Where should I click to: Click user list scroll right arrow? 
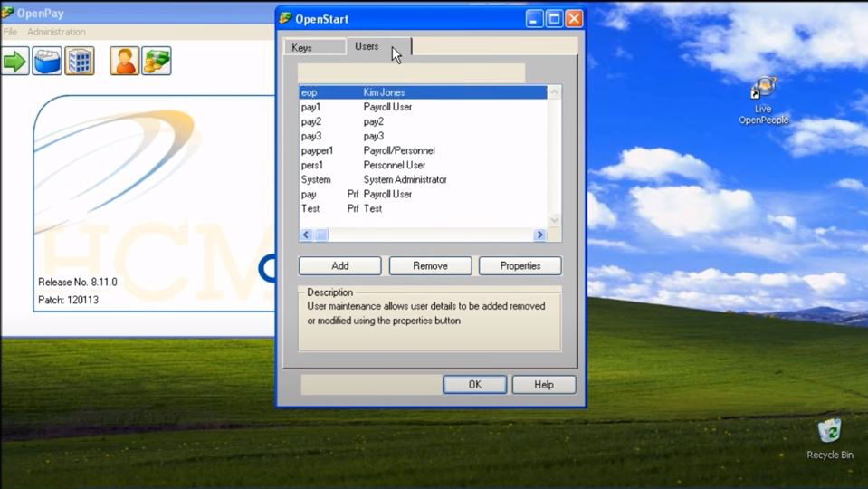tap(539, 235)
